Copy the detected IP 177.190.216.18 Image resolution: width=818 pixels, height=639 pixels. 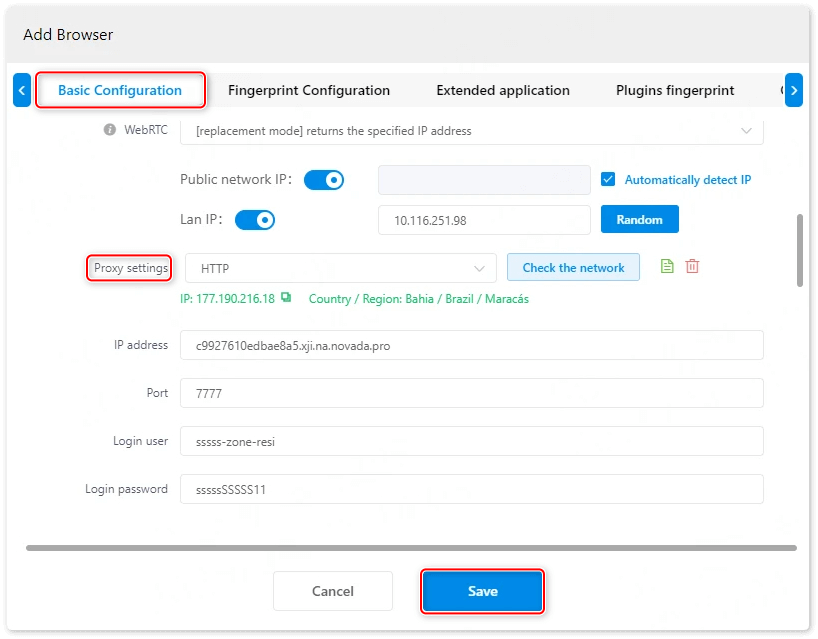286,298
